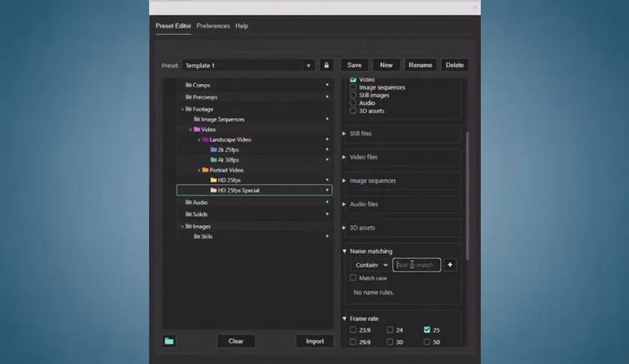Click the New preset button
Viewport: 629px width, 364px height.
pos(386,65)
